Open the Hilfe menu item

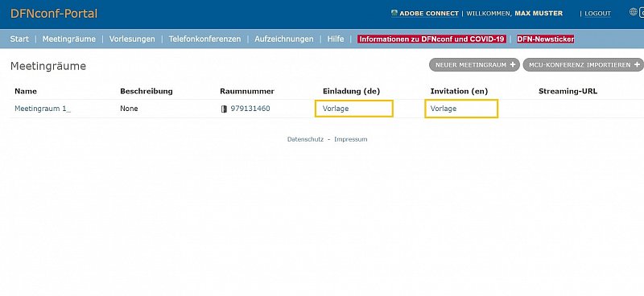(336, 39)
